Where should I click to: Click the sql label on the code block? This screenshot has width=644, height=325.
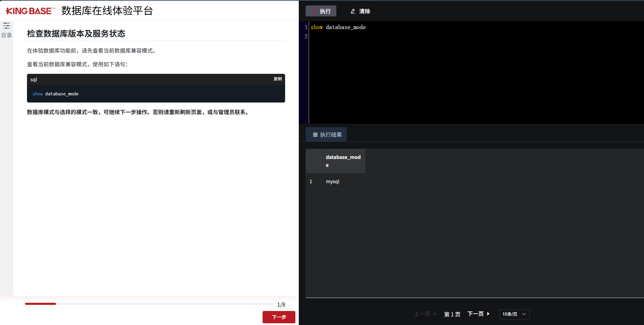tap(33, 79)
